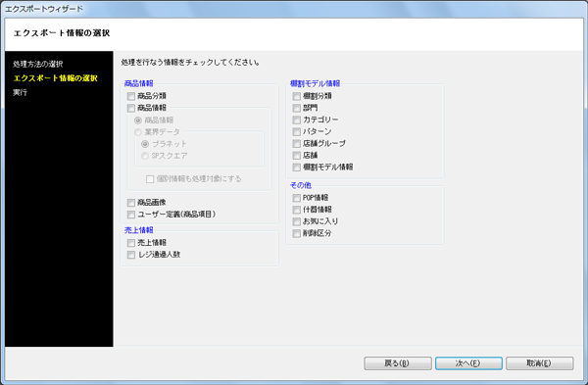
Task: Go back with 戻る(B) button
Action: pos(398,363)
